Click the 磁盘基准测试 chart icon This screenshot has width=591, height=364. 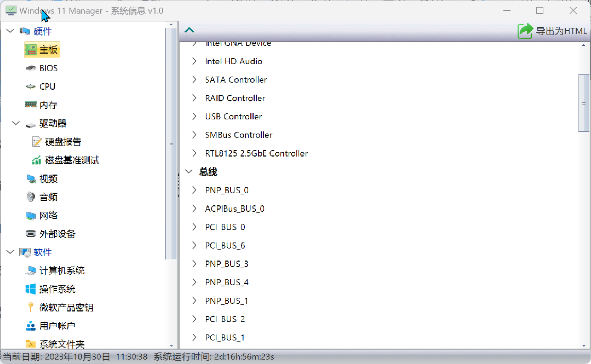pyautogui.click(x=37, y=160)
